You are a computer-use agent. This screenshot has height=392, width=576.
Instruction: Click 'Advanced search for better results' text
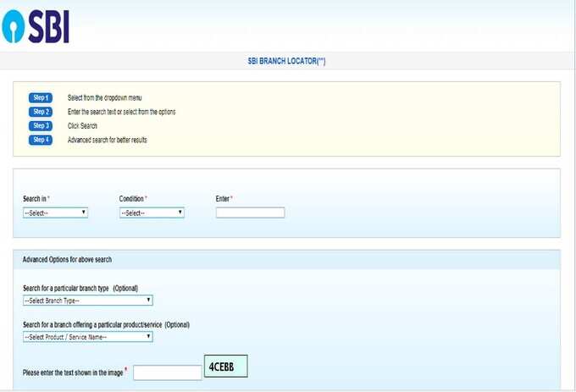[x=108, y=140]
